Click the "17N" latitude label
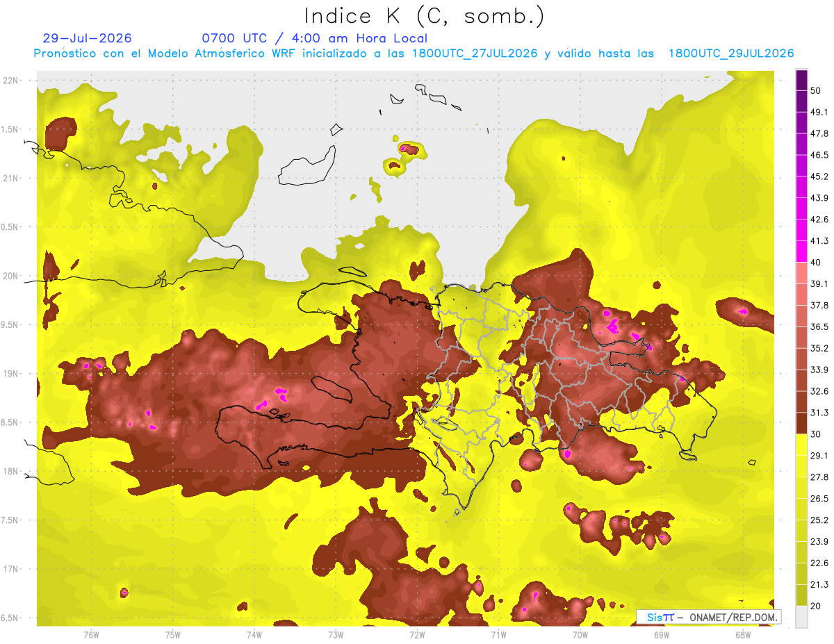Screen dimensions: 834x644 coord(11,569)
